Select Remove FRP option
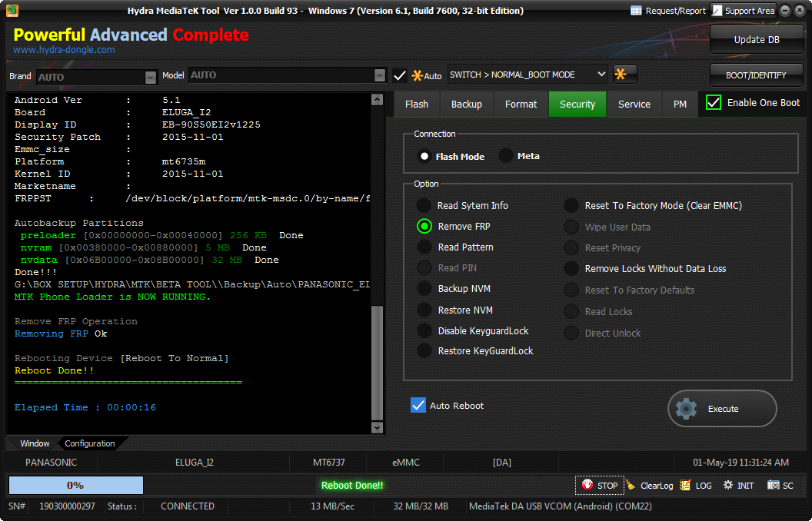The height and width of the screenshot is (521, 812). tap(424, 226)
